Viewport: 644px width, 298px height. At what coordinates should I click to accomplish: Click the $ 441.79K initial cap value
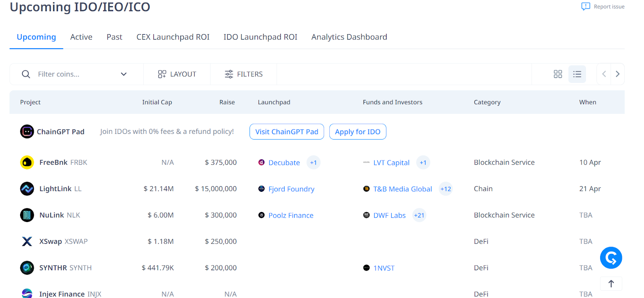[x=158, y=268]
